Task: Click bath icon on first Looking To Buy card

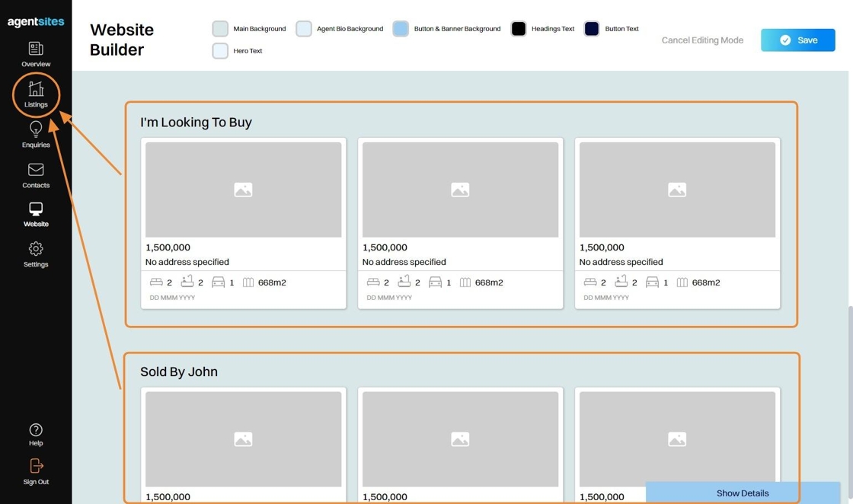Action: [x=187, y=281]
